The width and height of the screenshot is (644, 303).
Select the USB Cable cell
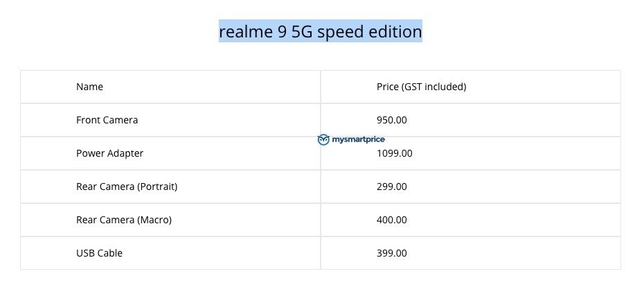[x=170, y=253]
